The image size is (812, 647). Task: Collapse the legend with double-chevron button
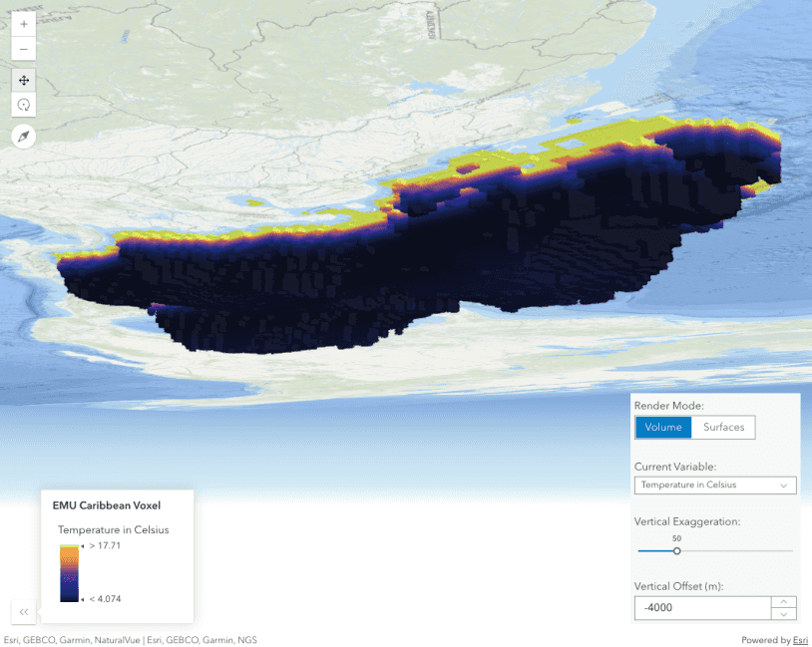[x=24, y=612]
